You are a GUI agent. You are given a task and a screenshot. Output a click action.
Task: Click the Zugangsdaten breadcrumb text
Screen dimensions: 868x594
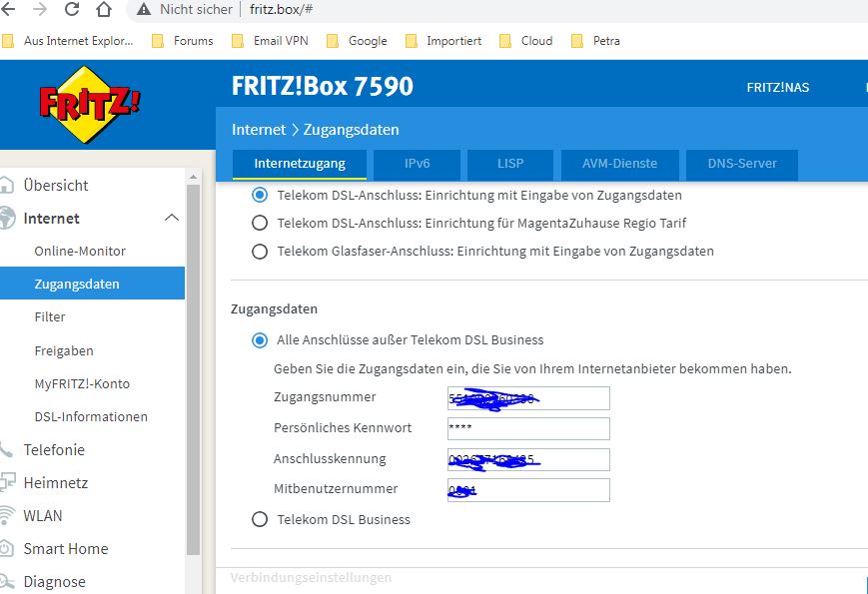(x=351, y=130)
